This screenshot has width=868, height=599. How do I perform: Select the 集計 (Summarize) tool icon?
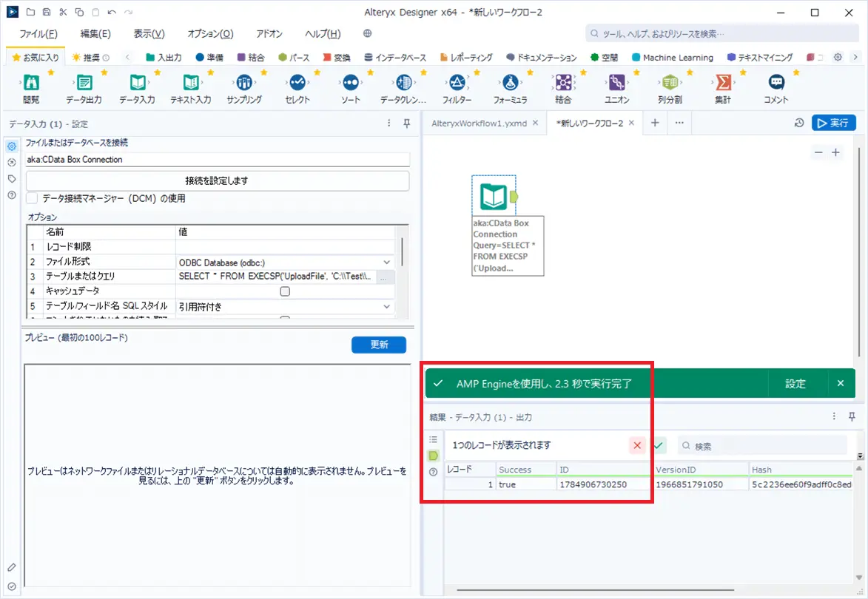pyautogui.click(x=723, y=83)
